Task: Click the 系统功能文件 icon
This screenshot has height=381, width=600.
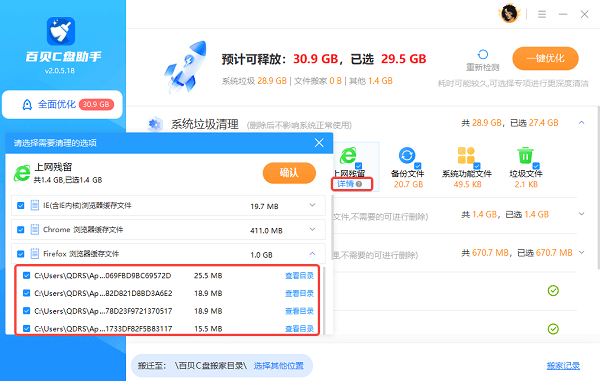Action: (466, 155)
